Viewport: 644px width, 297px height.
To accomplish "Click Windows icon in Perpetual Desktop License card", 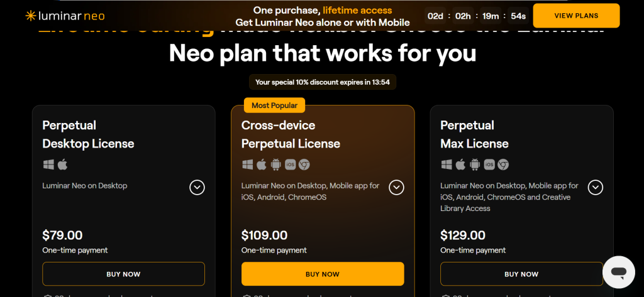I will click(x=48, y=165).
